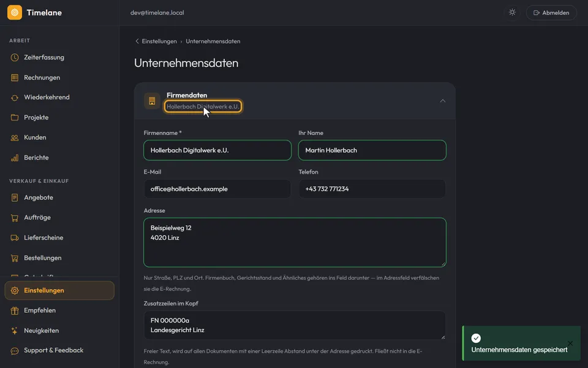
Task: Click the Einstellungen gear icon
Action: 15,291
